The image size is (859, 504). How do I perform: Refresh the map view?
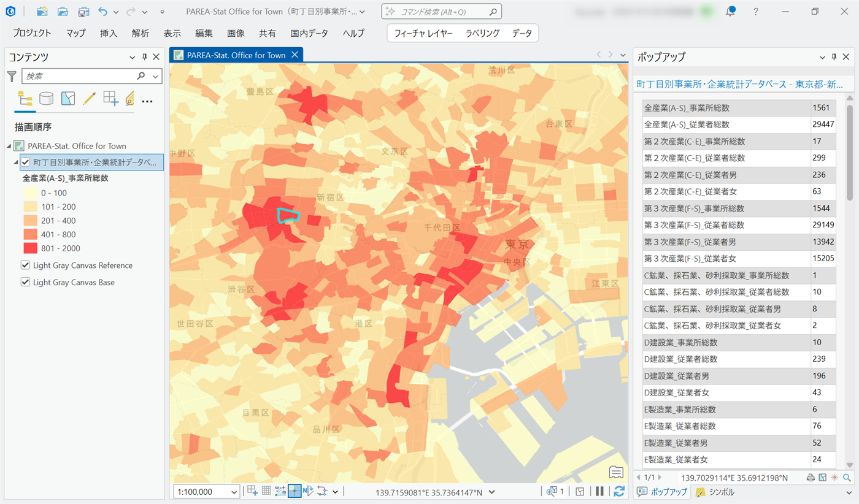pos(619,491)
